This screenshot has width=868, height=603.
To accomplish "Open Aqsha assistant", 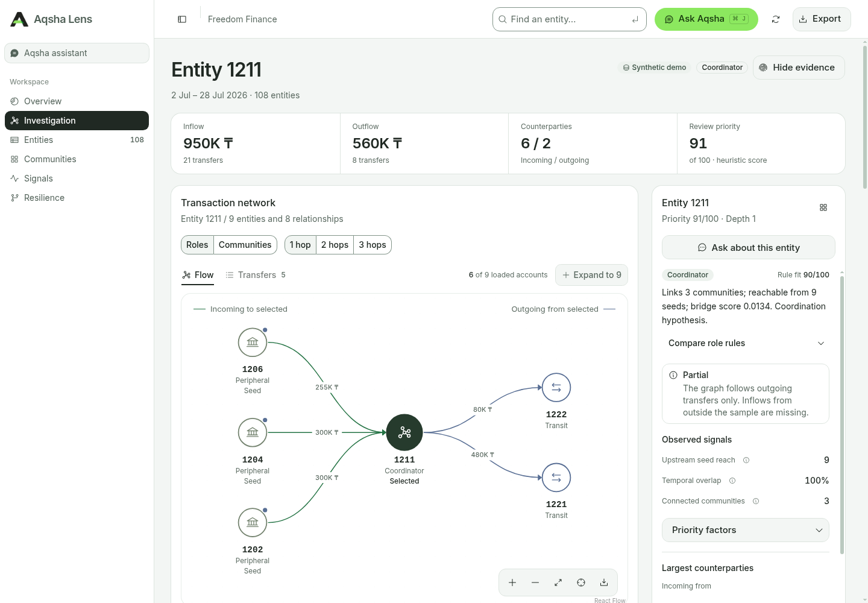I will [77, 53].
